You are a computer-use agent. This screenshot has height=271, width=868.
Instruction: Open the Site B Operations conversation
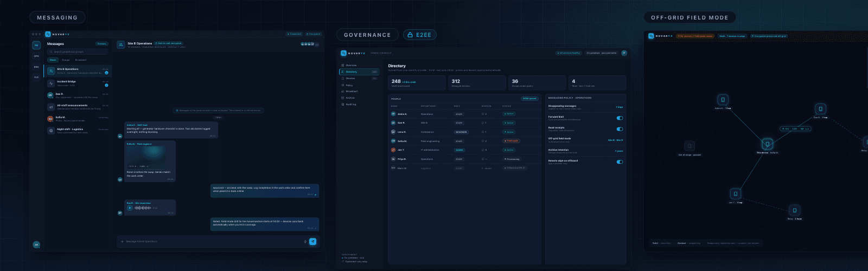[x=78, y=71]
